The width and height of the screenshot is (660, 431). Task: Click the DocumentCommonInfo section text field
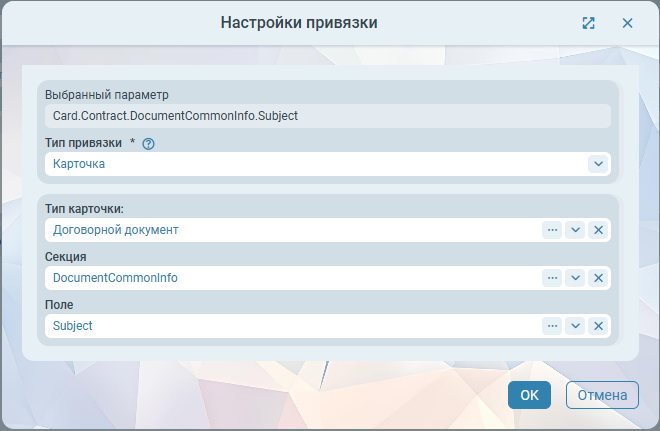point(292,278)
